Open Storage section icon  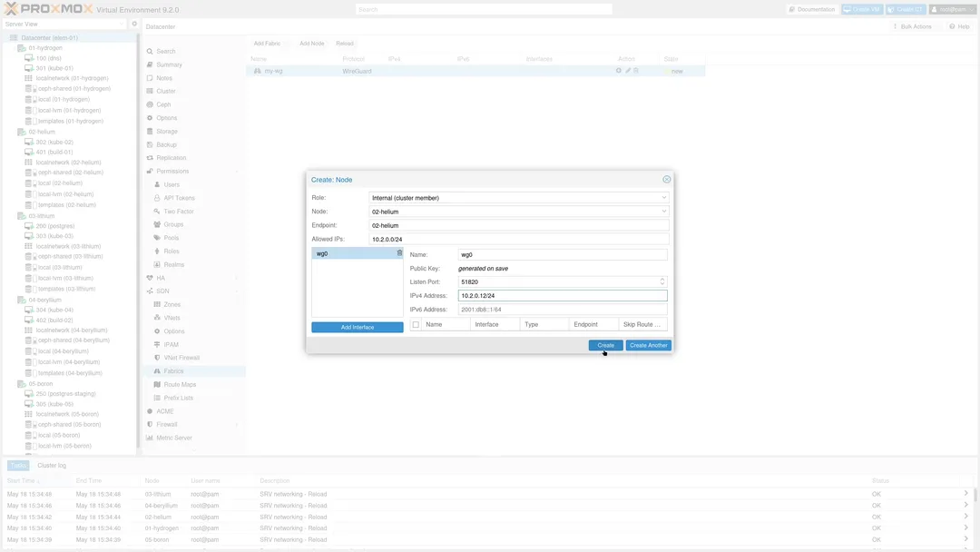(150, 132)
